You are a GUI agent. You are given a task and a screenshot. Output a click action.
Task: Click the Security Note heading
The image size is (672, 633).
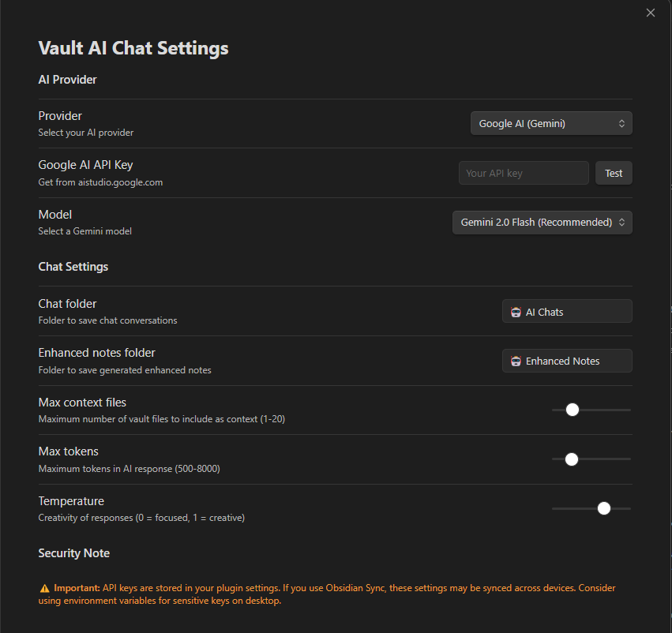(x=73, y=553)
